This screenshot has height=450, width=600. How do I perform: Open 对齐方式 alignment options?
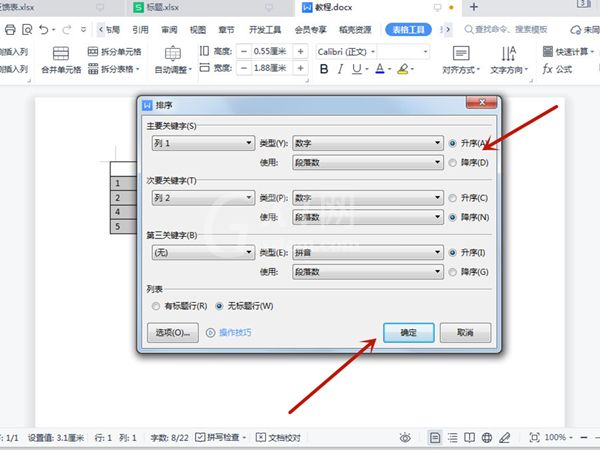click(x=461, y=60)
